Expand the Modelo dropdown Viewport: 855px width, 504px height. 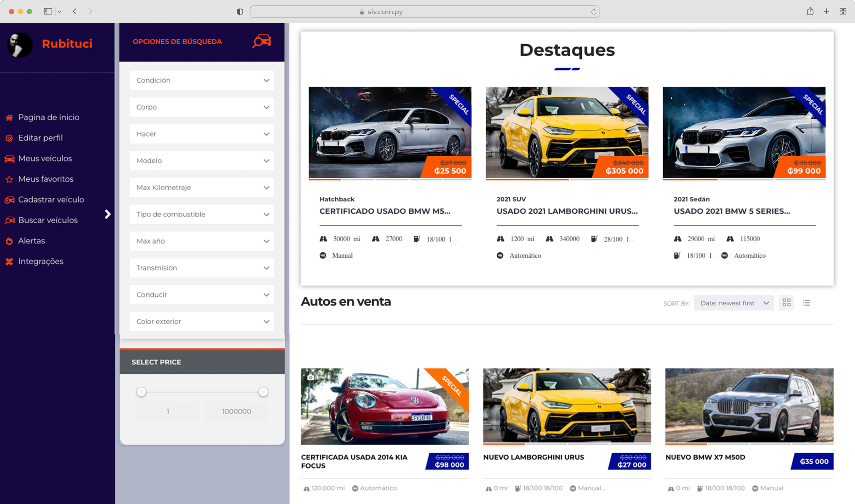(x=202, y=161)
